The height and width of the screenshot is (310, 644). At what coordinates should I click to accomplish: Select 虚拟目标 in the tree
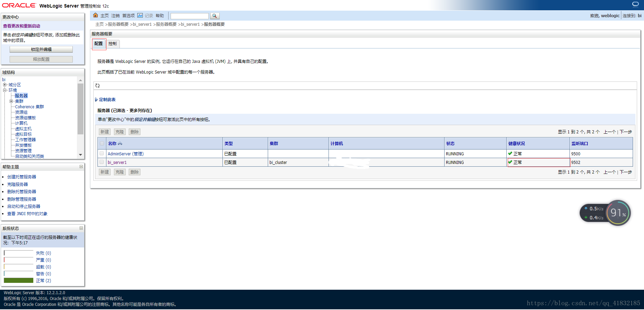coord(23,134)
